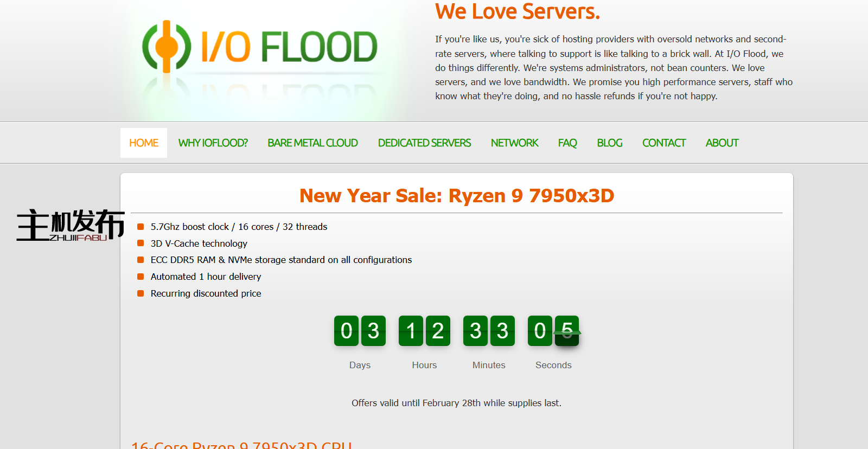Click the Minutes countdown digits
The image size is (868, 449).
(x=489, y=331)
